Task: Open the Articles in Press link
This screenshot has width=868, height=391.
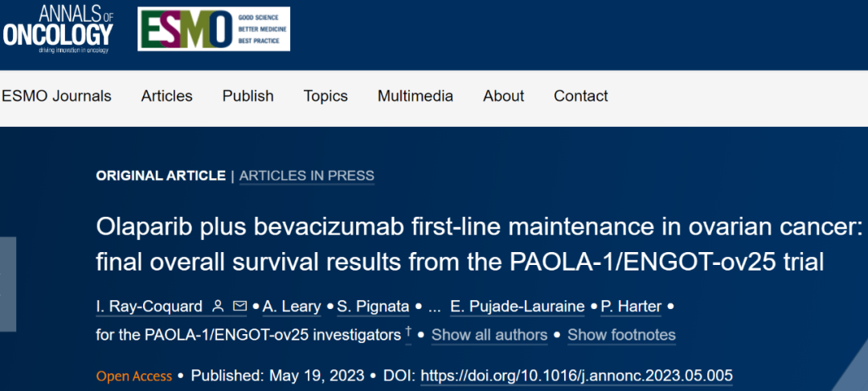Action: pyautogui.click(x=307, y=176)
